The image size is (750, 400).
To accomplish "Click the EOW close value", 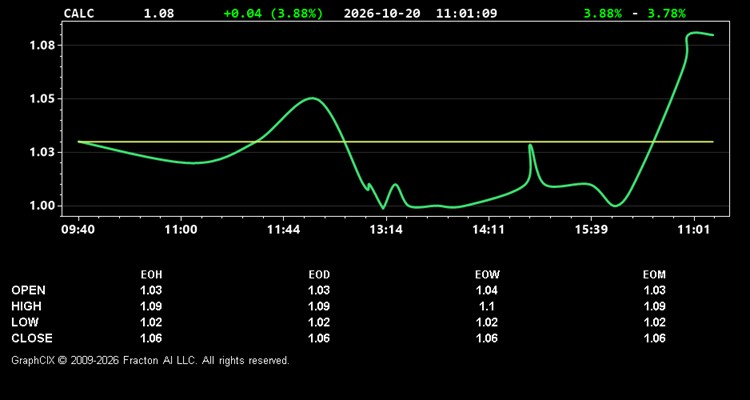I will coord(487,338).
